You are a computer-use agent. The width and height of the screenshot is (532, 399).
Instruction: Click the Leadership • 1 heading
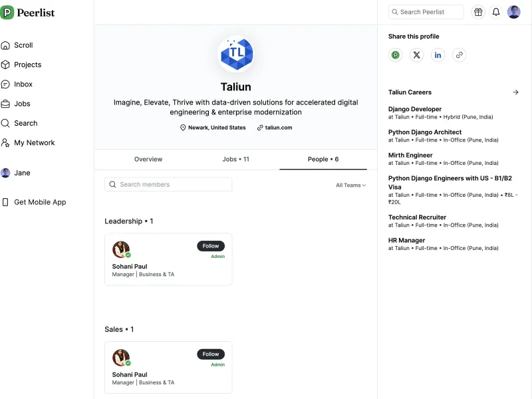click(128, 221)
